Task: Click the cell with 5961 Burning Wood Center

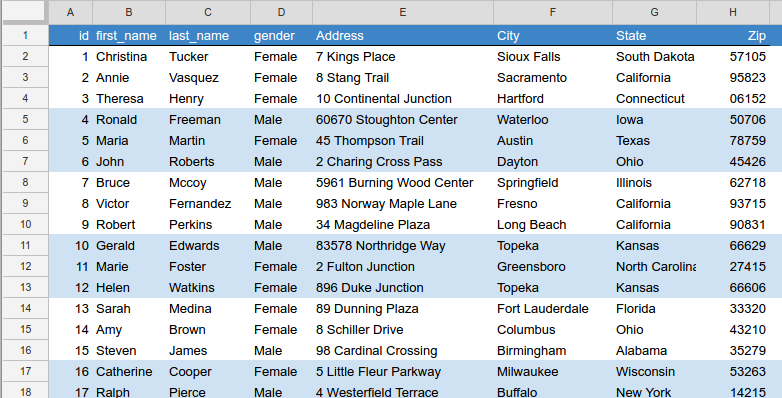Action: pyautogui.click(x=402, y=183)
